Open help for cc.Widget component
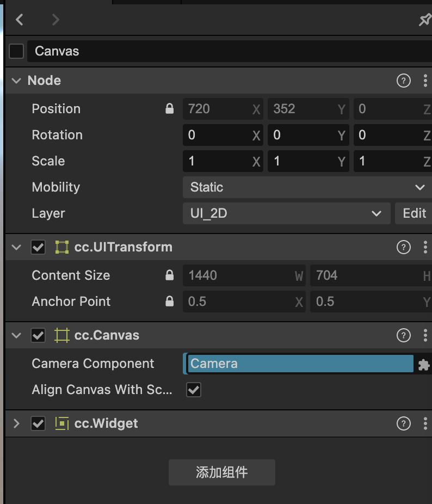This screenshot has height=504, width=432. coord(403,424)
